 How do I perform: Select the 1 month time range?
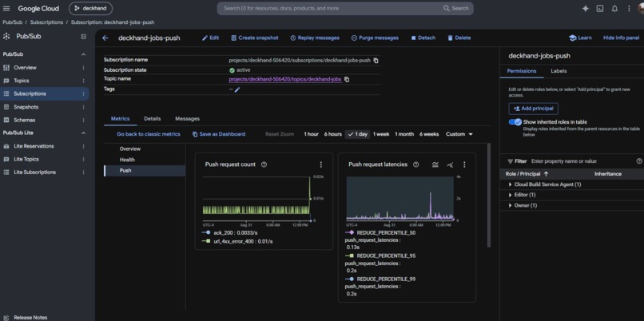404,134
